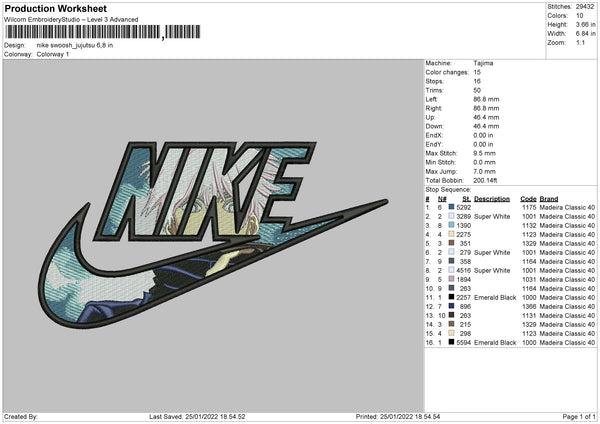This screenshot has height=424, width=600.
Task: Click the Emerald Black swatch with 5594 stitches
Action: tap(452, 342)
